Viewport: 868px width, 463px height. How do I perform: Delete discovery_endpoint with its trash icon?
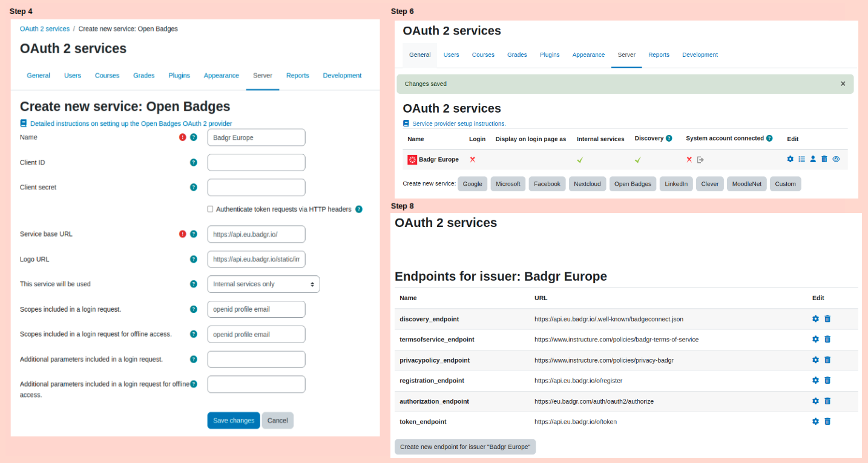tap(827, 318)
